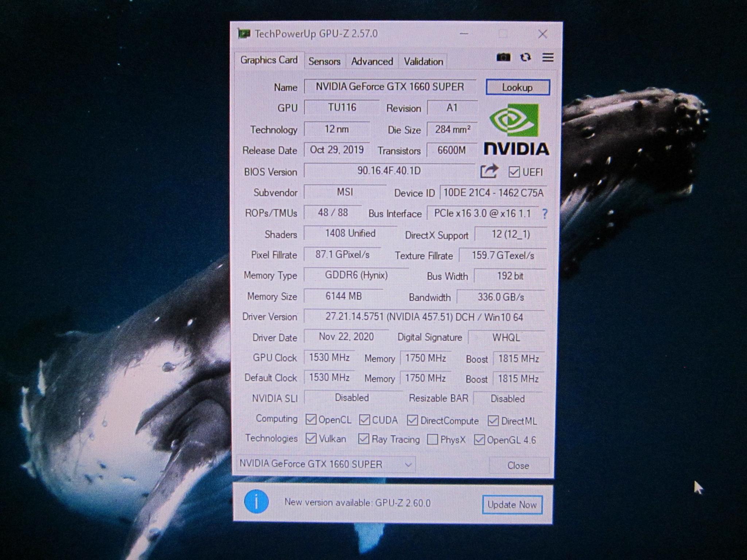
Task: Open the hamburger menu icon
Action: click(548, 57)
